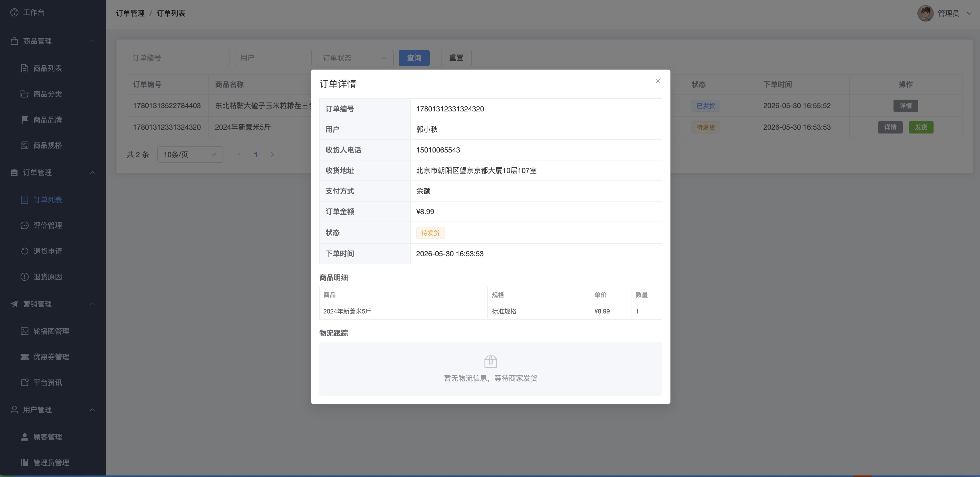
Task: Click the 商品规格 icon
Action: pyautogui.click(x=24, y=145)
